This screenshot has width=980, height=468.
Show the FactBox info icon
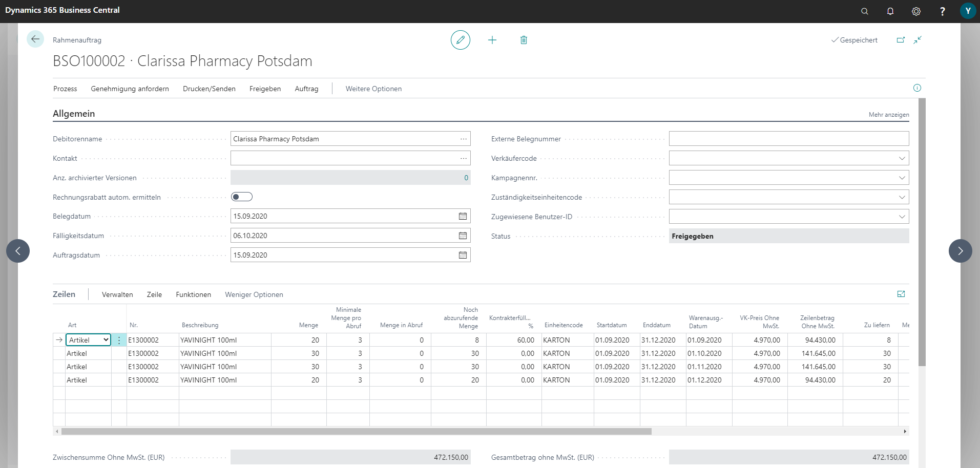click(x=917, y=88)
